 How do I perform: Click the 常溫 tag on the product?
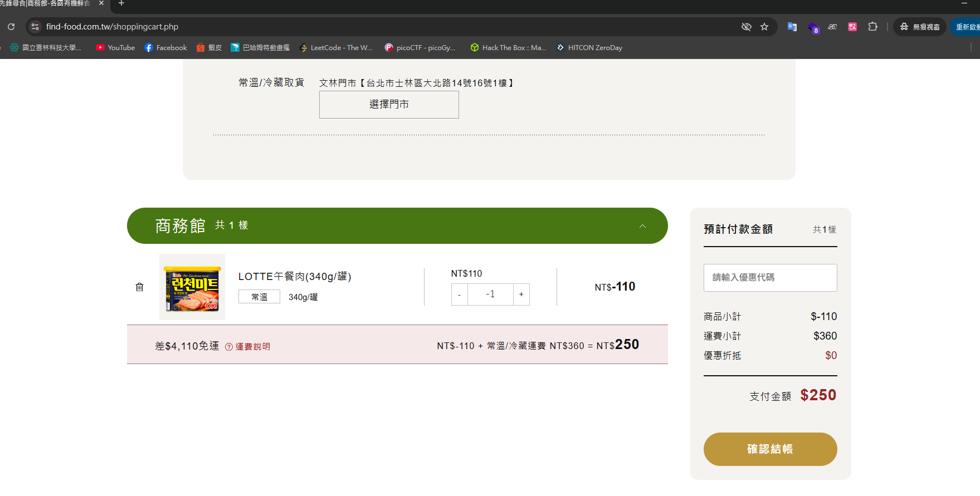(259, 297)
